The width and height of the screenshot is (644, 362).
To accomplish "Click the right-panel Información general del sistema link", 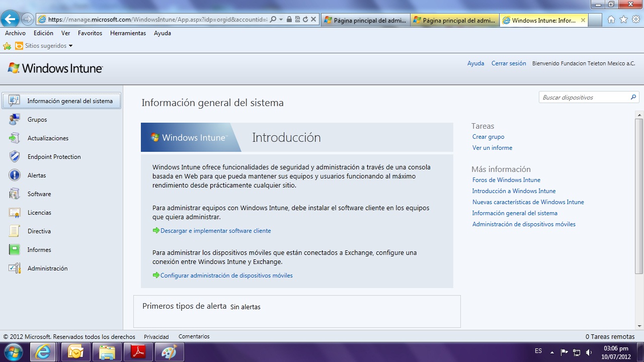I will pos(515,213).
